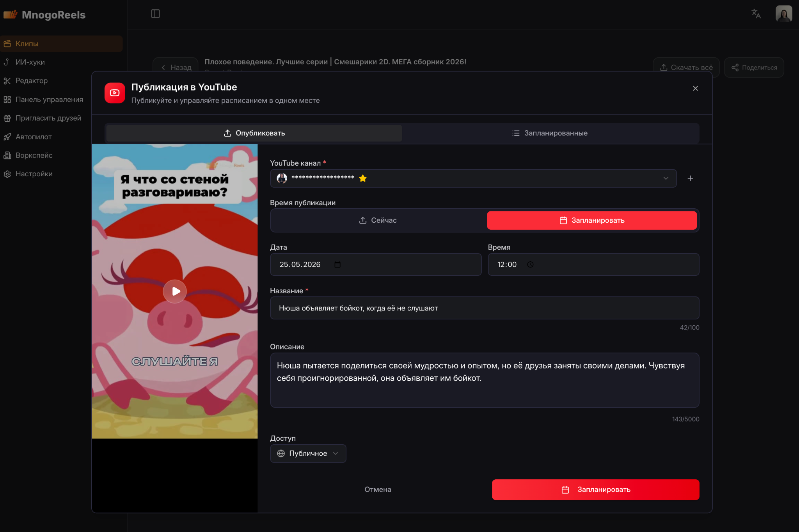Open Автопилот in the sidebar
799x532 pixels.
pos(34,137)
